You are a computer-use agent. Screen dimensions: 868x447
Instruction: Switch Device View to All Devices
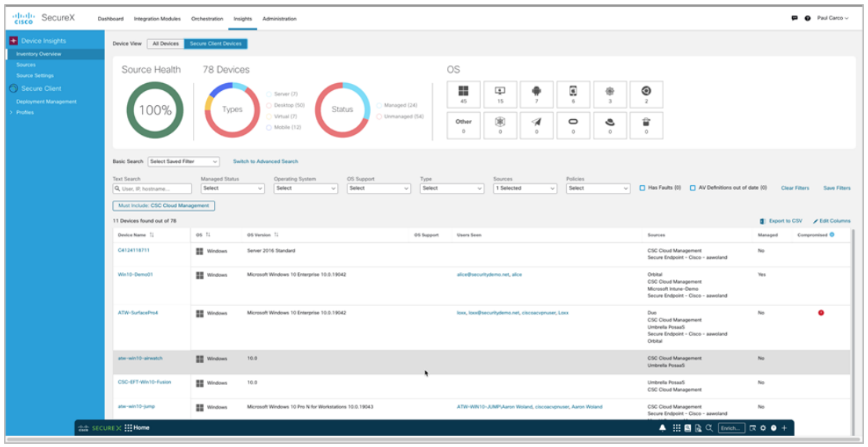click(165, 44)
